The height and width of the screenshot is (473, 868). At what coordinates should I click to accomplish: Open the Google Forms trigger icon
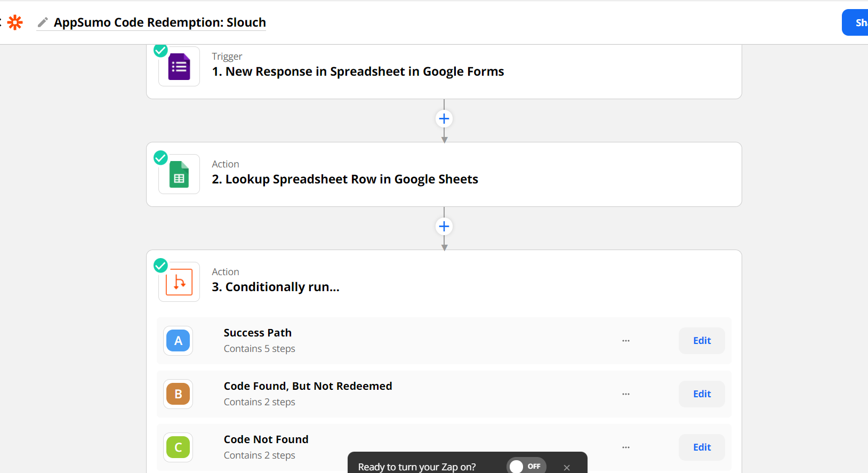179,67
